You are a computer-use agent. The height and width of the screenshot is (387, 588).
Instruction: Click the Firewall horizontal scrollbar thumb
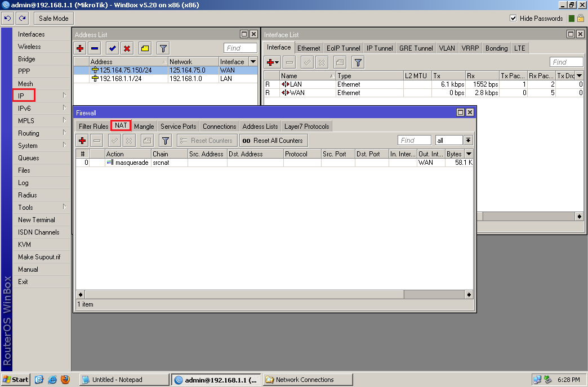(x=244, y=294)
